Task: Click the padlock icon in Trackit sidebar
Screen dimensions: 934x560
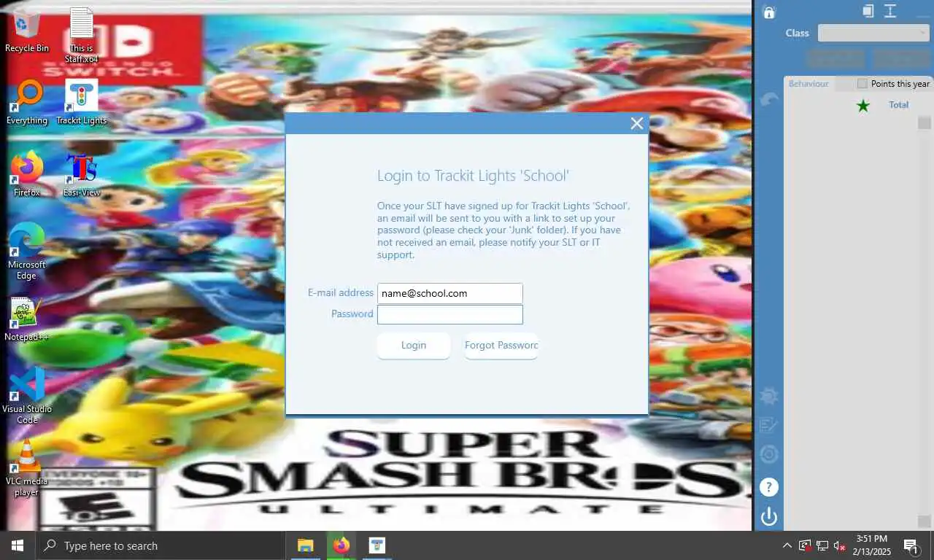Action: click(768, 12)
